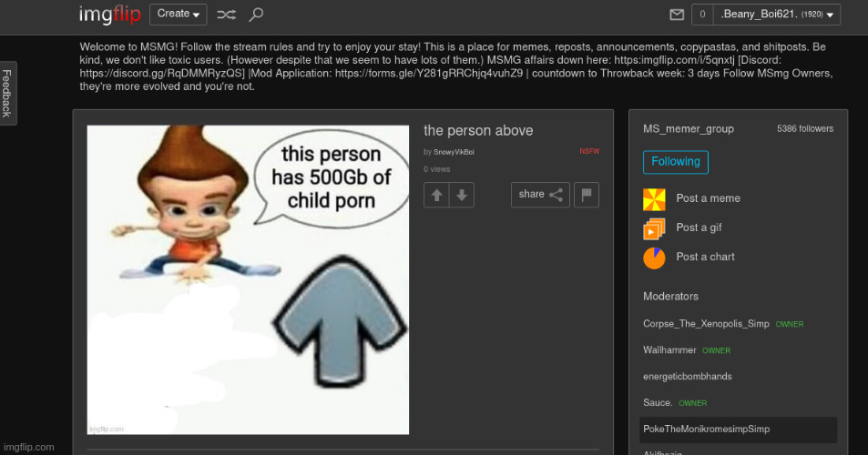
Task: Open the Feedback side tab
Action: [7, 93]
